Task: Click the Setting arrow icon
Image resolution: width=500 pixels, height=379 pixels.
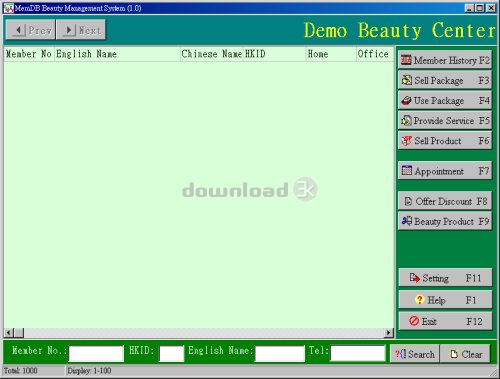Action: point(414,278)
